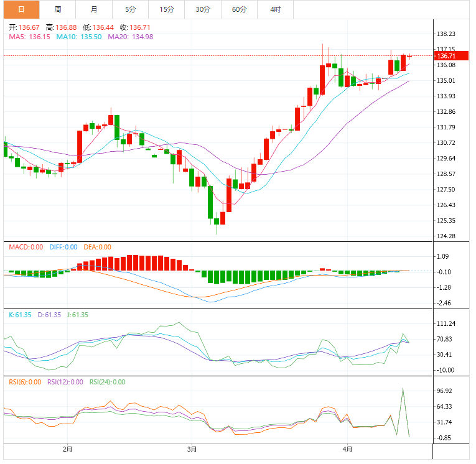Open the 60分 interval tab
The height and width of the screenshot is (464, 476).
(x=239, y=9)
